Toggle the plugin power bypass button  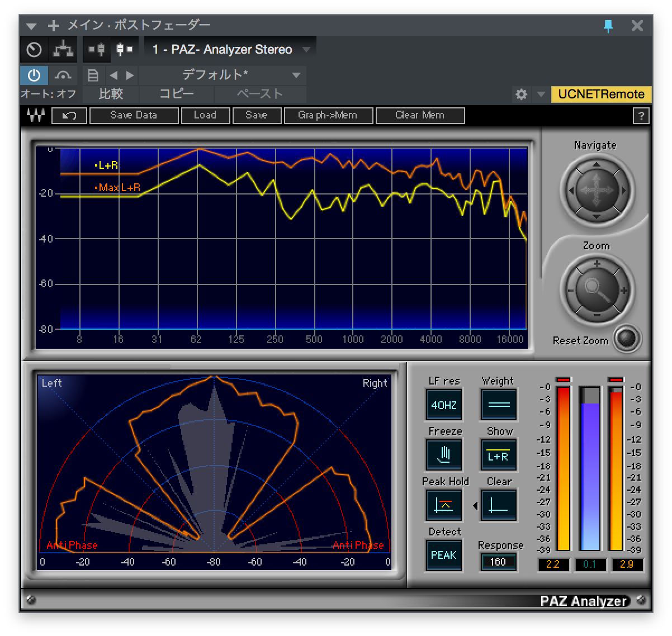[x=34, y=75]
